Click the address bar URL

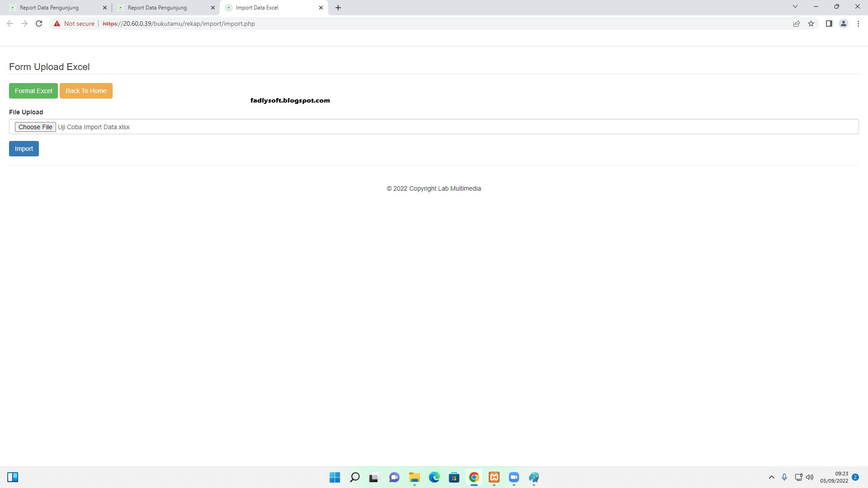179,23
